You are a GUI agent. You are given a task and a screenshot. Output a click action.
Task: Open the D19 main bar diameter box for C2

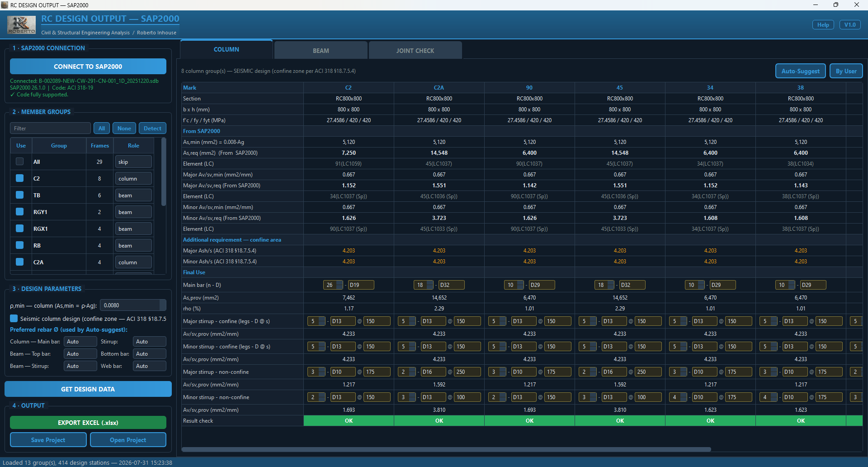tap(361, 285)
